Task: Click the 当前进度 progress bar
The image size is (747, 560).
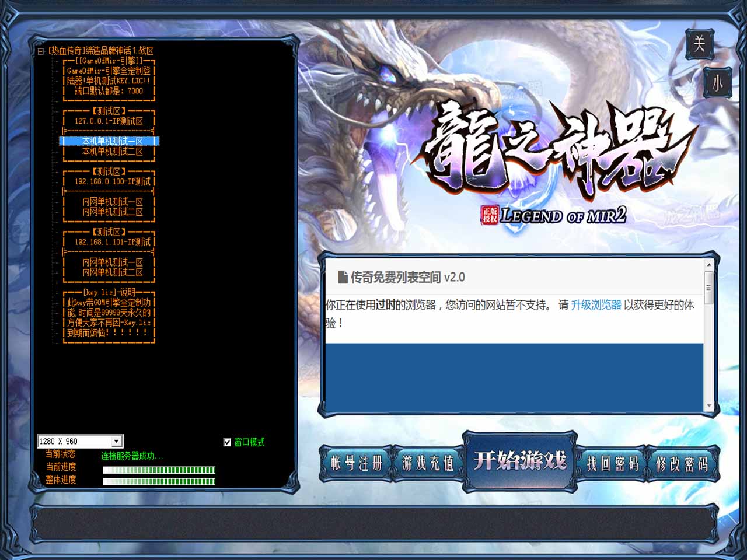Action: point(159,470)
